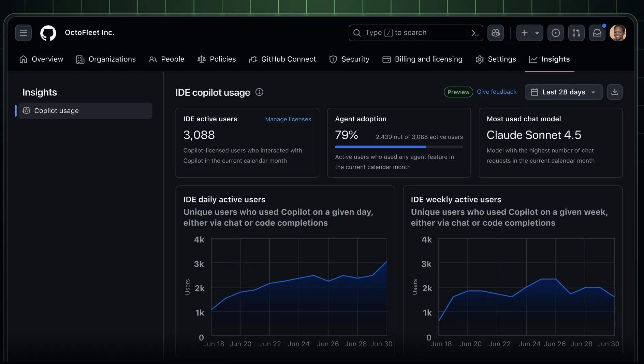Expand the caret next to the plus button
Image resolution: width=644 pixels, height=364 pixels.
tap(536, 33)
